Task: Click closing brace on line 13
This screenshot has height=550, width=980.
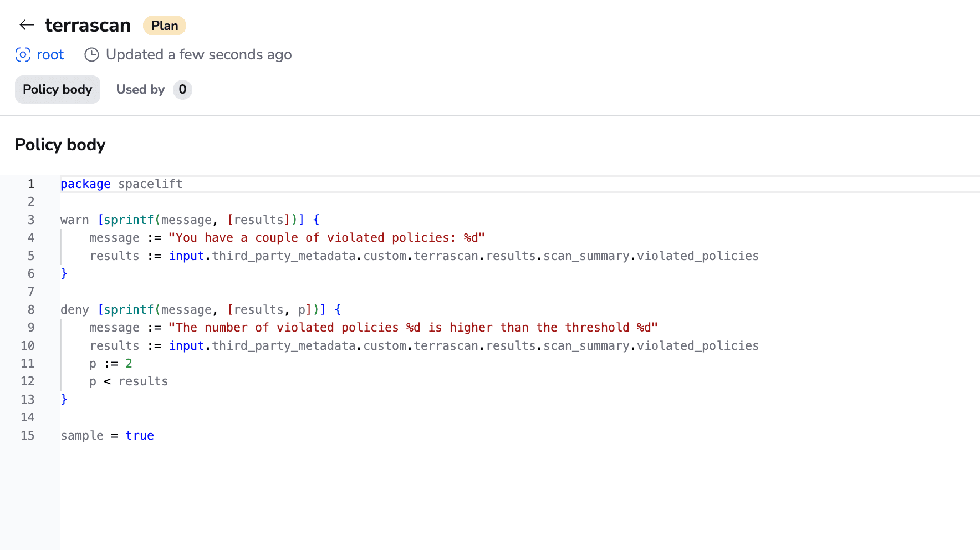Action: [x=64, y=399]
